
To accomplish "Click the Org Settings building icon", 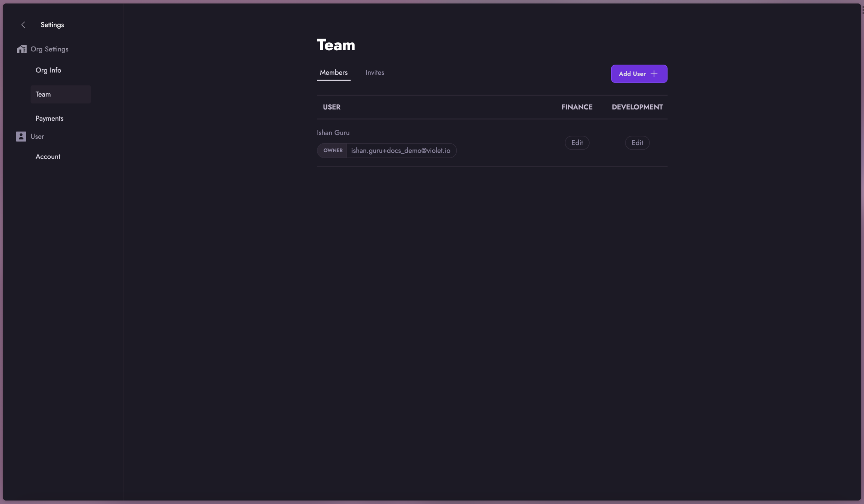I will tap(21, 49).
